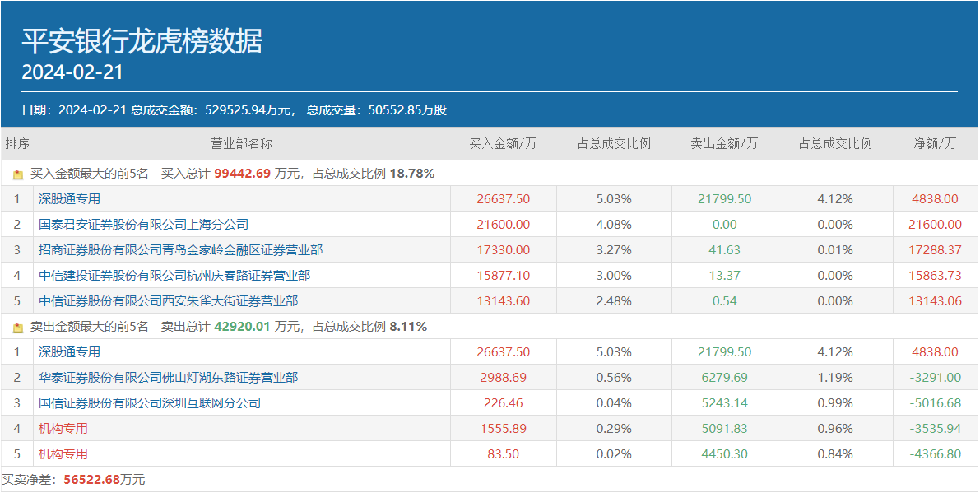Screen dimensions: 980x493
Task: Click the icon beside 卖出金额最大的前5名
Action: tap(18, 328)
